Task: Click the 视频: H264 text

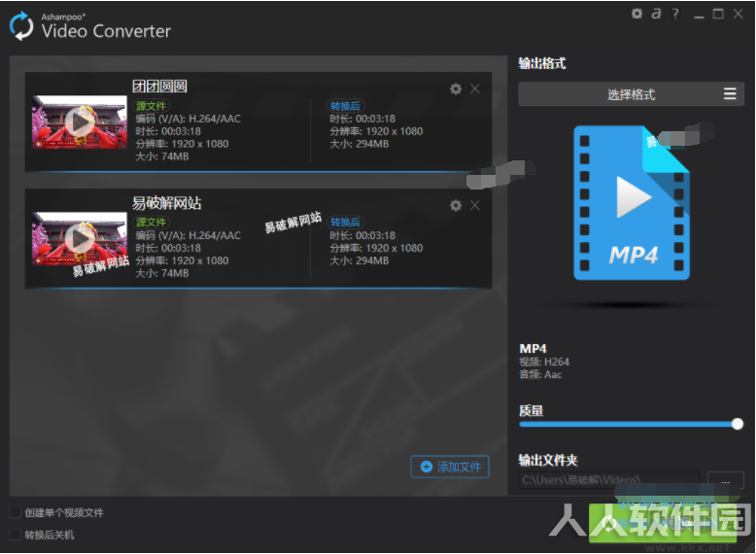Action: (544, 362)
